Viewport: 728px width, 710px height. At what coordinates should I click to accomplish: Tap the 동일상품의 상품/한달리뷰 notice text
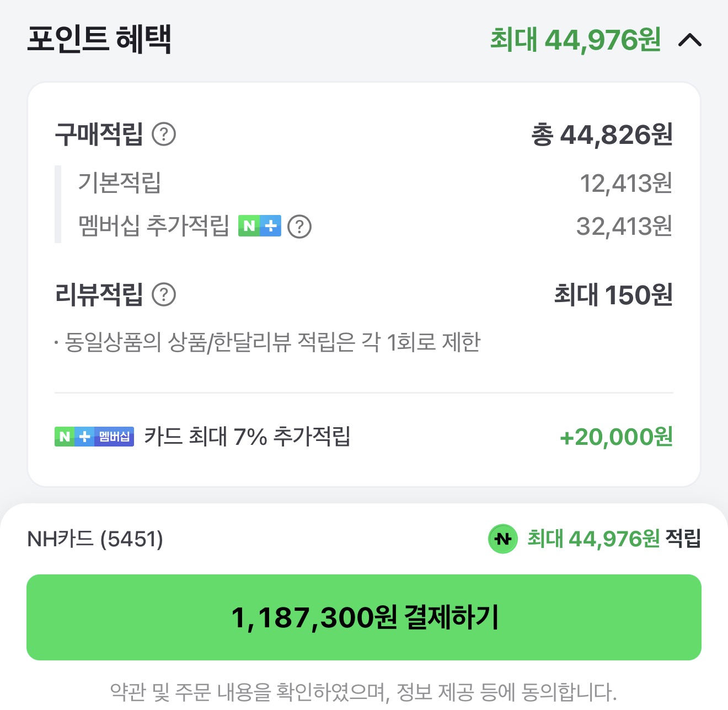point(272,342)
